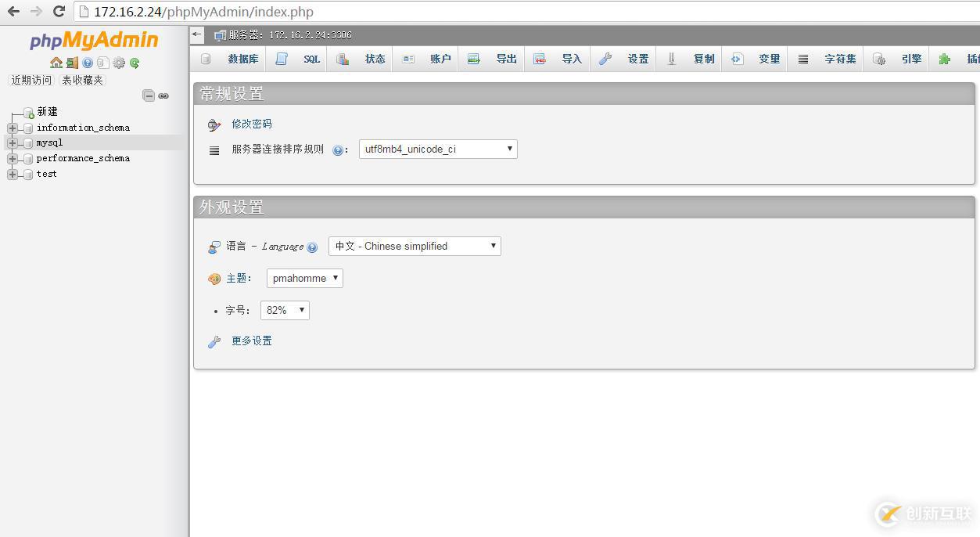Open Language help icon

pyautogui.click(x=312, y=247)
